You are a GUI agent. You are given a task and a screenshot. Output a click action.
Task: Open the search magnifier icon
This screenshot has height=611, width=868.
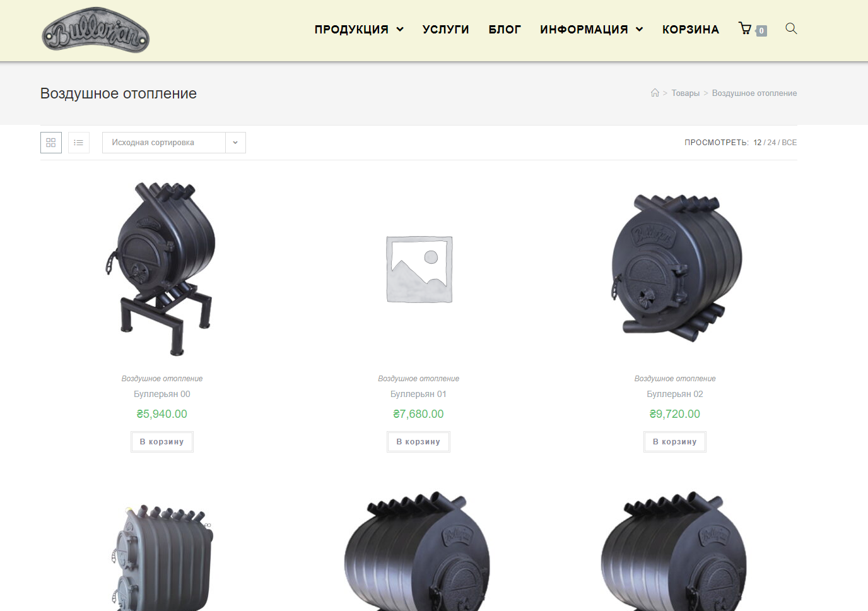click(x=791, y=28)
